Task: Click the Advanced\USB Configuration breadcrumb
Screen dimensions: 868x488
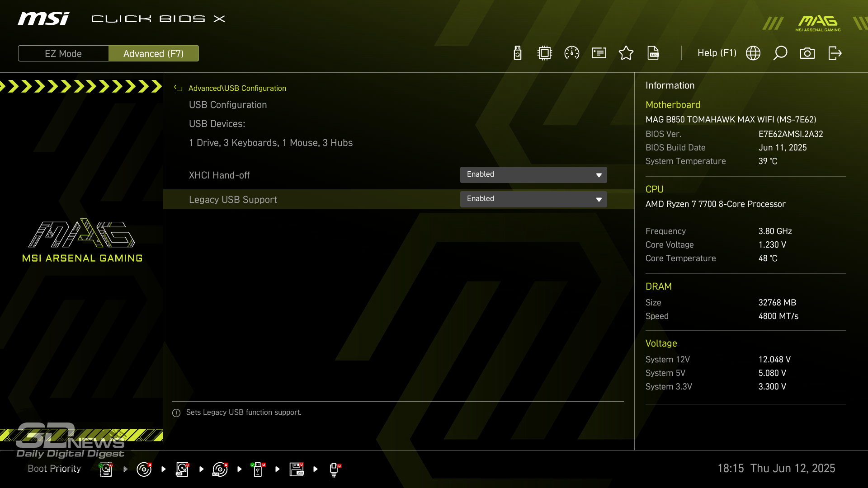Action: [237, 88]
